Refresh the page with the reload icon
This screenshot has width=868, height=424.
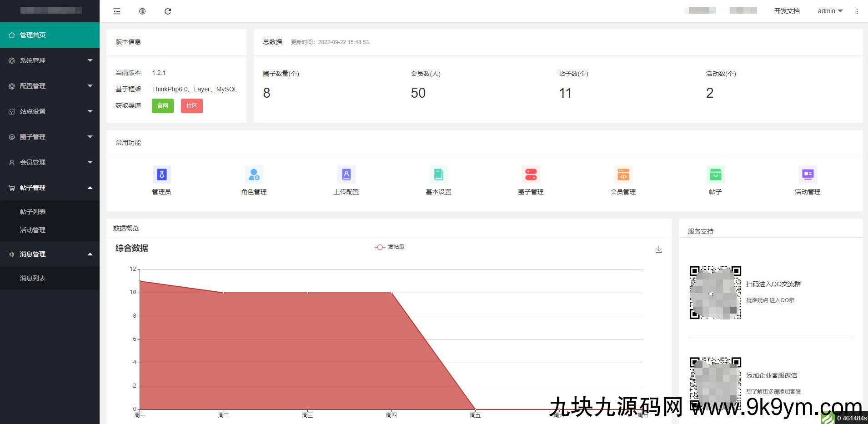(x=168, y=11)
